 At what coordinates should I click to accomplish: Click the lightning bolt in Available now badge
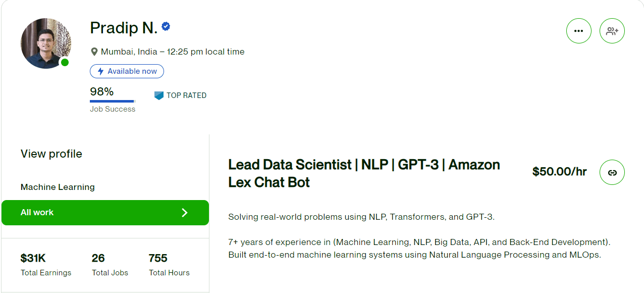tap(100, 71)
